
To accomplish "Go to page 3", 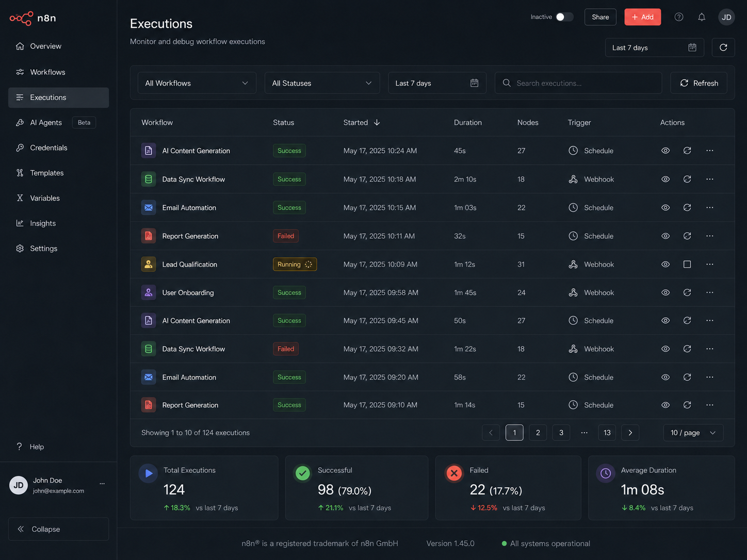I will point(561,433).
